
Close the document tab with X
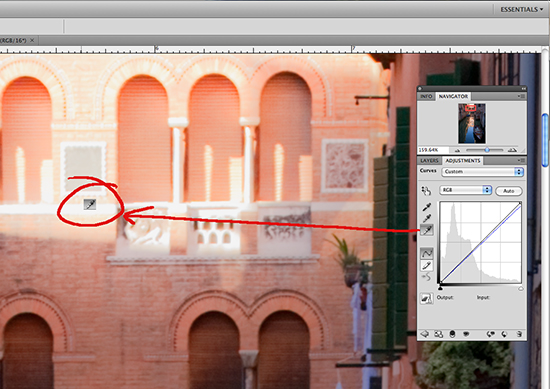tap(32, 40)
